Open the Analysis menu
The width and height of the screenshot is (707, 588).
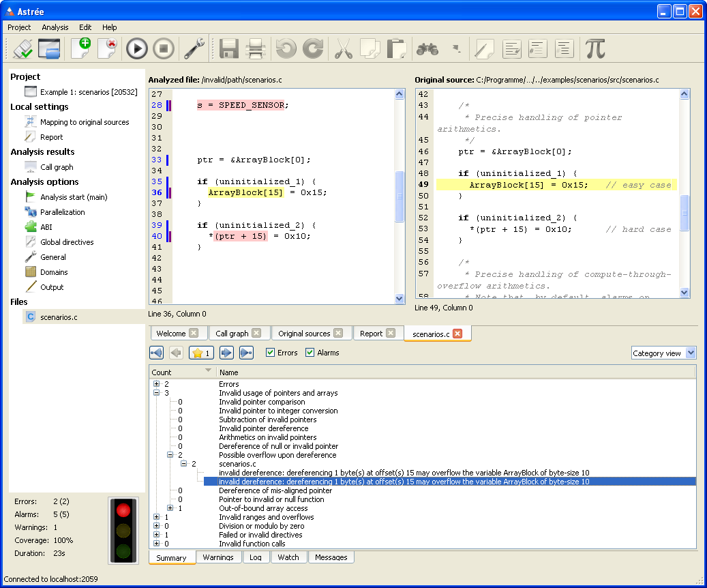coord(55,27)
